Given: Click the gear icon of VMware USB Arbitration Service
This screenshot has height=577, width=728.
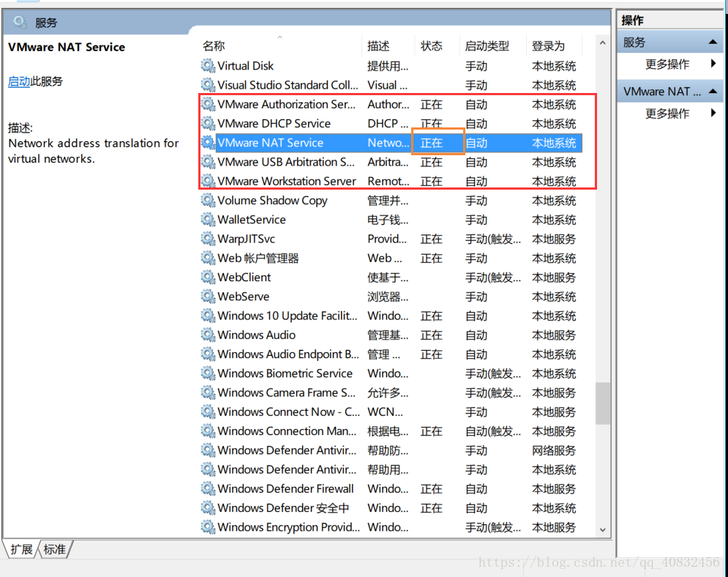Looking at the screenshot, I should (x=208, y=162).
